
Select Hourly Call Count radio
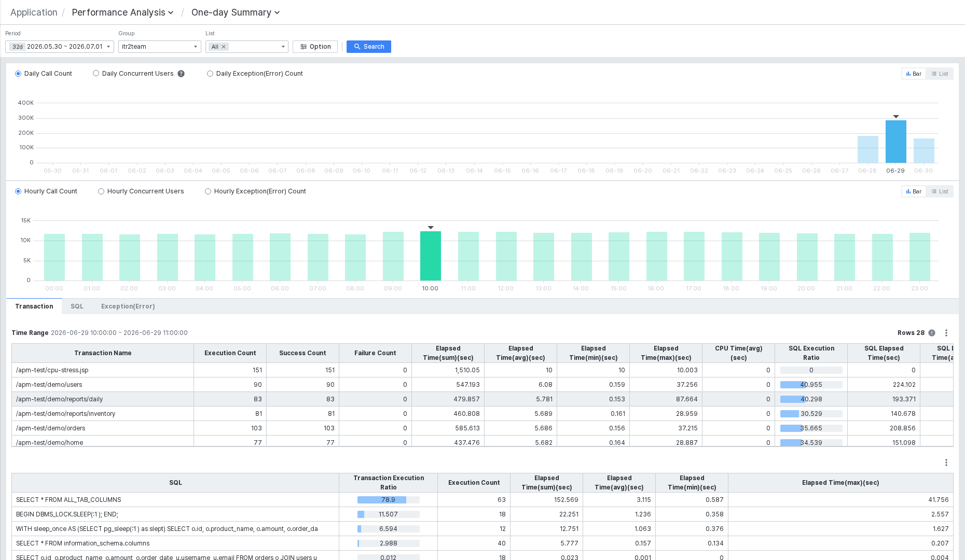(x=18, y=191)
